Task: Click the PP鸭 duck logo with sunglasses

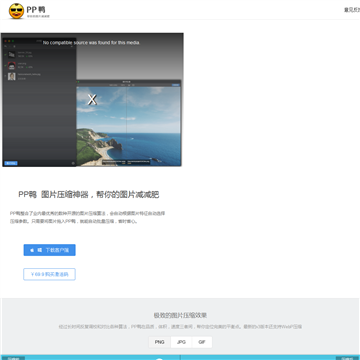Action: click(16, 11)
